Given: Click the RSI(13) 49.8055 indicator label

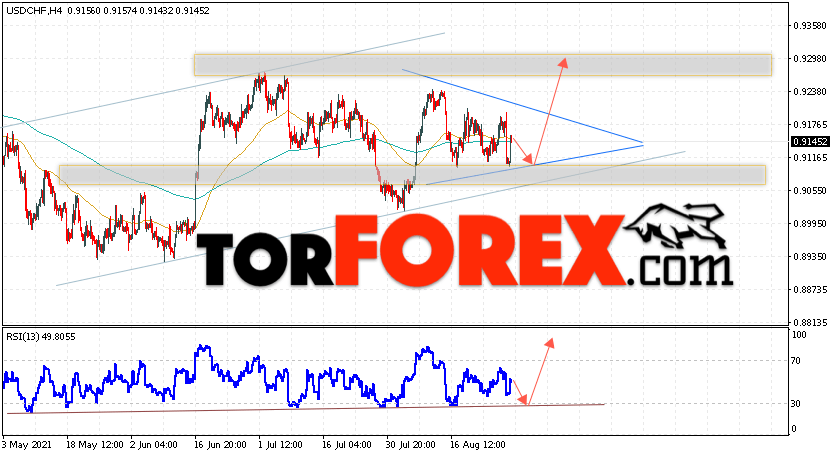Looking at the screenshot, I should (41, 336).
